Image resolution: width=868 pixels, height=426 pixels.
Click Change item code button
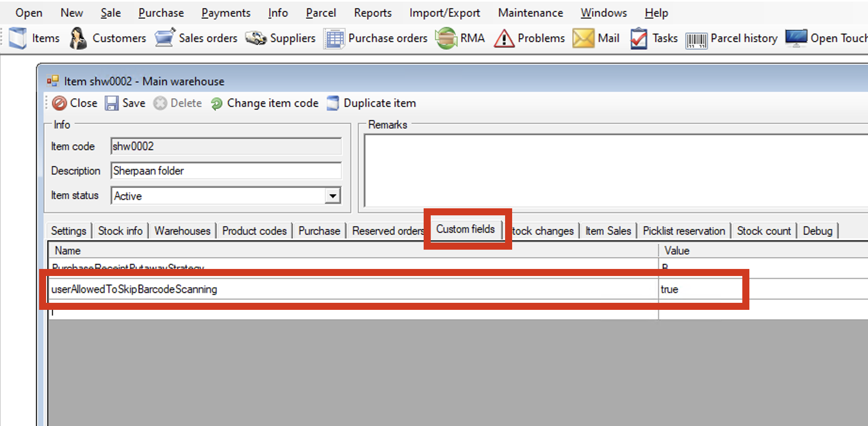[265, 103]
